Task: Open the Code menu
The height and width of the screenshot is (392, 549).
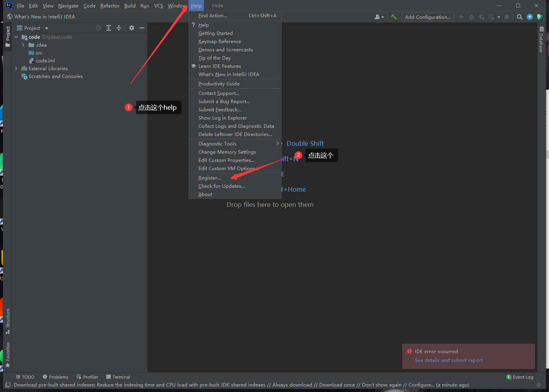Action: [89, 6]
